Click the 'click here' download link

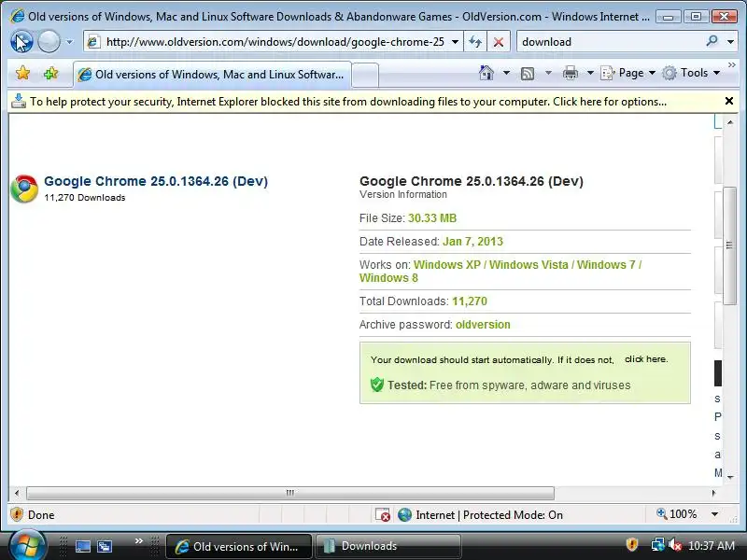646,359
